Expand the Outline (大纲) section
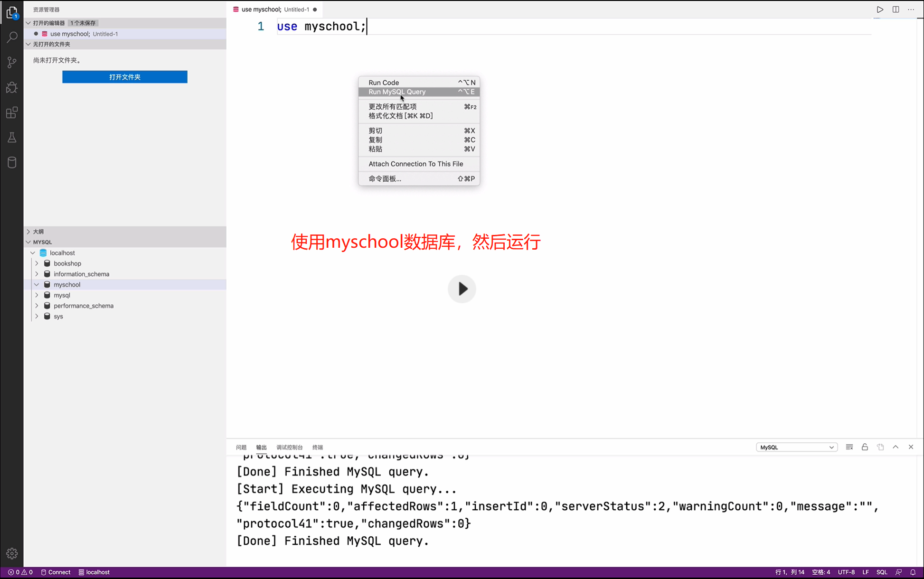924x579 pixels. [28, 232]
